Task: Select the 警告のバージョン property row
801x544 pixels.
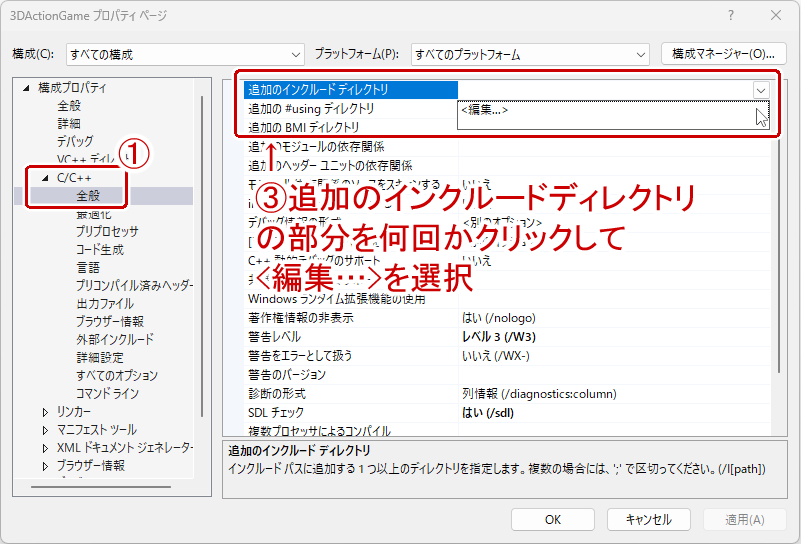Action: 507,374
